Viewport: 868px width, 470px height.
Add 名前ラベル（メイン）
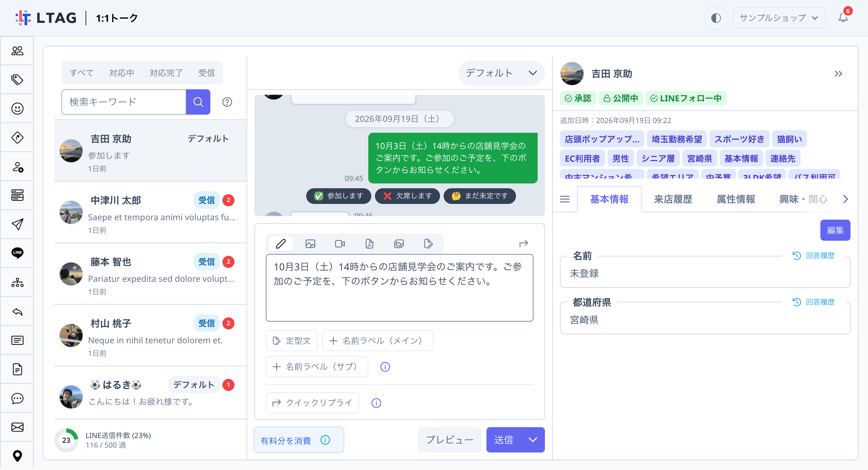tap(378, 341)
